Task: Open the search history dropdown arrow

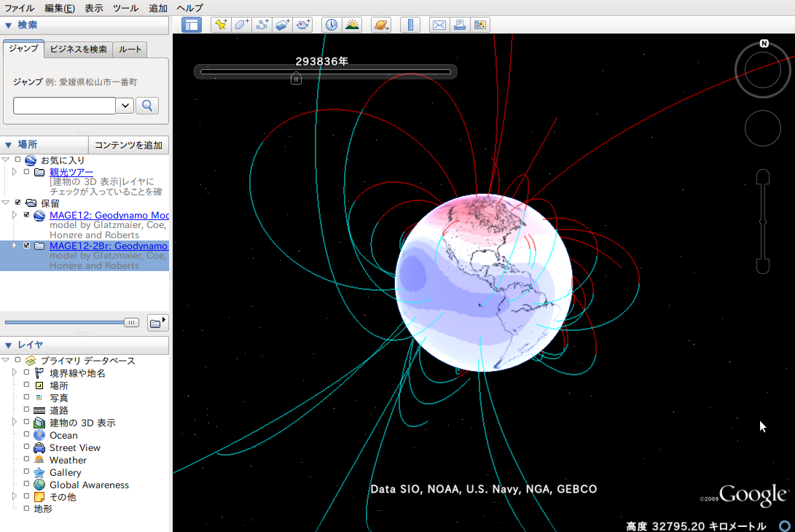Action: [x=125, y=106]
